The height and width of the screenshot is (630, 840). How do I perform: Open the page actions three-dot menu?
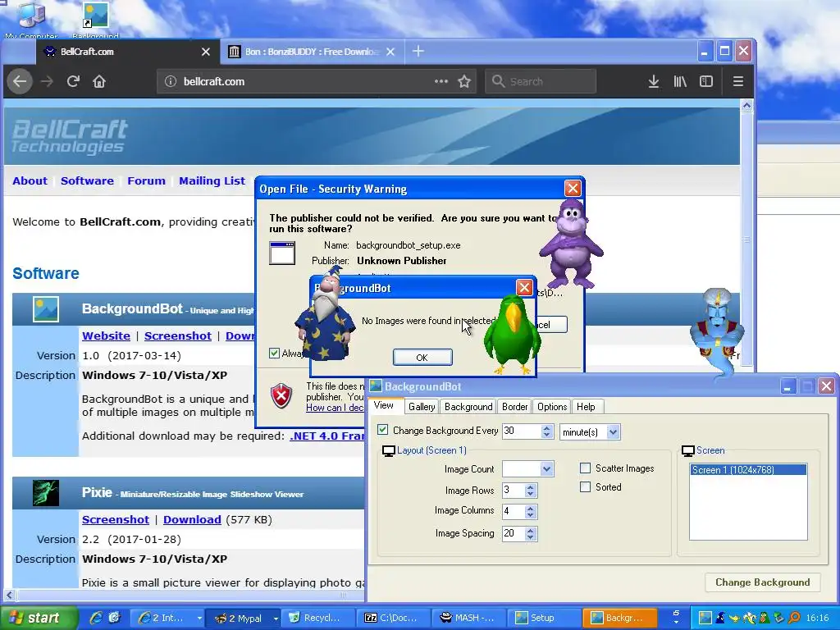click(x=441, y=81)
